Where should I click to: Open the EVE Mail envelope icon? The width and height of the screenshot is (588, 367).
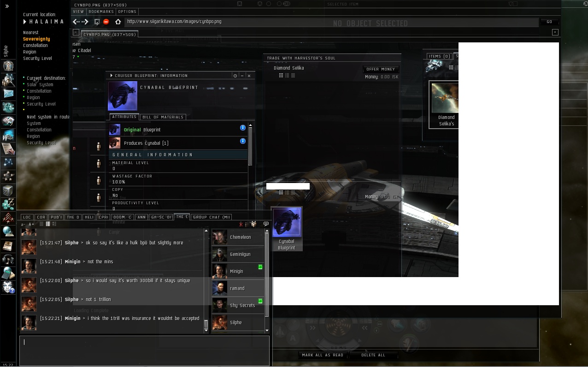coord(8,94)
